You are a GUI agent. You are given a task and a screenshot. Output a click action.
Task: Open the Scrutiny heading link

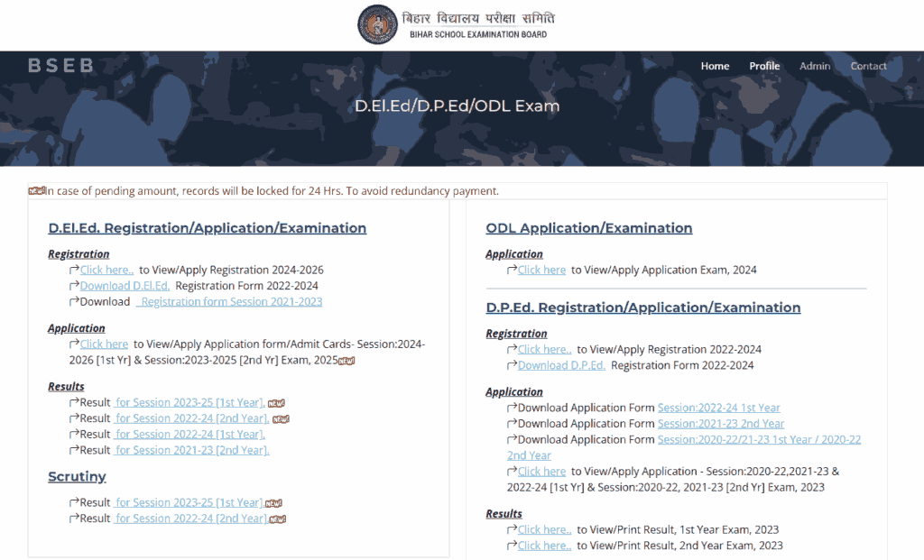[78, 476]
